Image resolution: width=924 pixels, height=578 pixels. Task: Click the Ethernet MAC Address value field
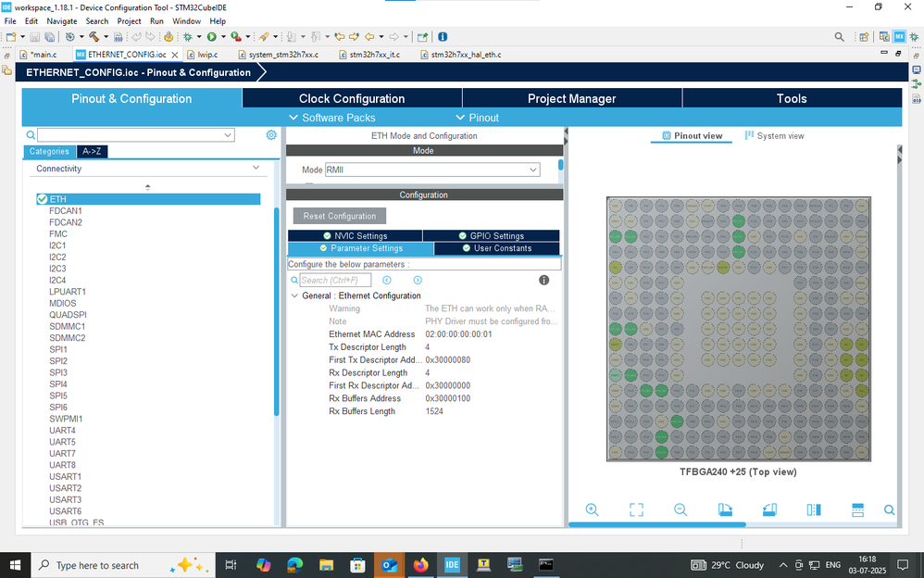(x=458, y=334)
